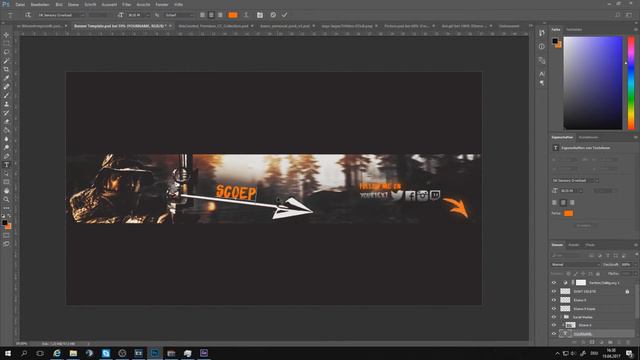The height and width of the screenshot is (360, 640).
Task: Click orange text color swatch in options bar
Action: [x=233, y=15]
